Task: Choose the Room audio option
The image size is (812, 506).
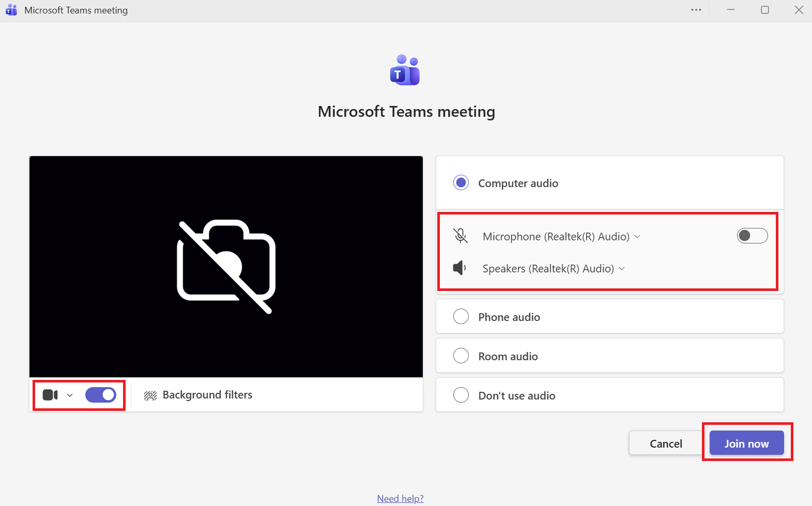Action: [x=461, y=356]
